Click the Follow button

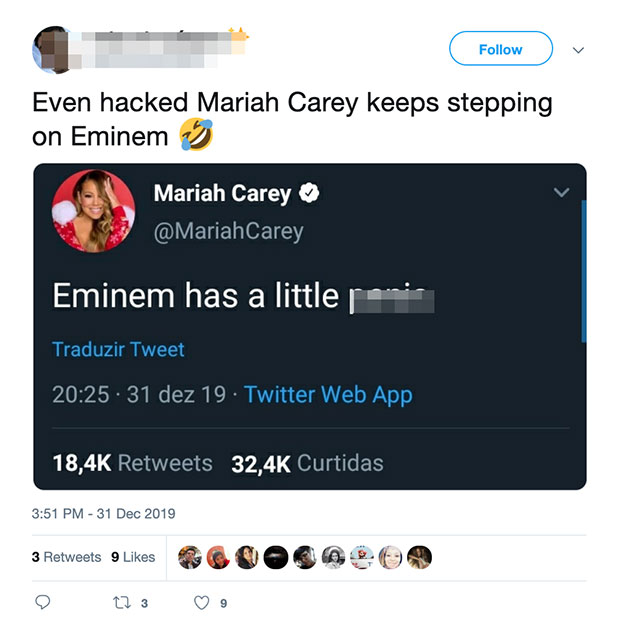[500, 49]
